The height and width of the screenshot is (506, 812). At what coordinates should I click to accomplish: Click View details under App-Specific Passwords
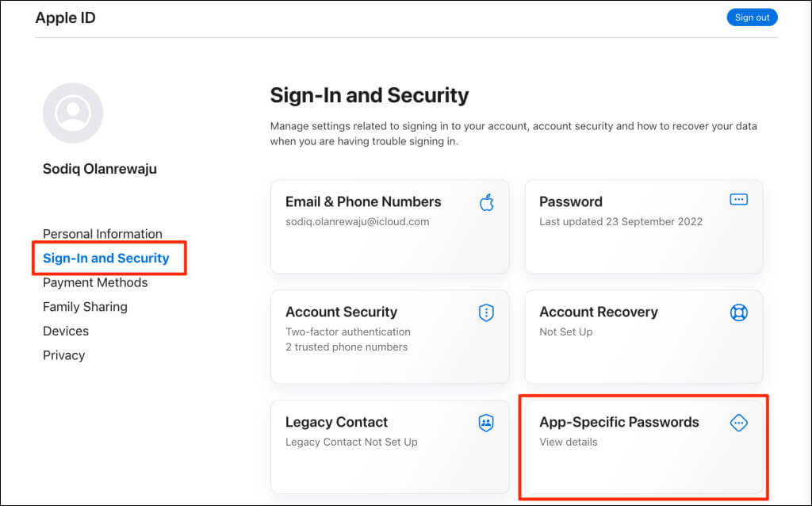pyautogui.click(x=568, y=442)
